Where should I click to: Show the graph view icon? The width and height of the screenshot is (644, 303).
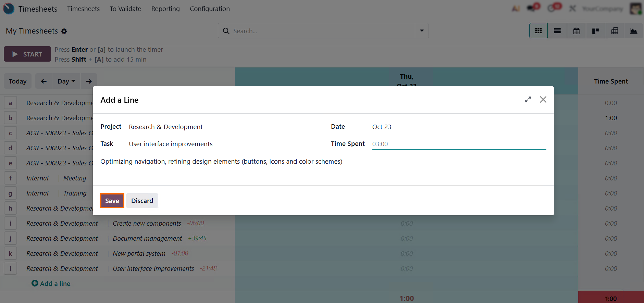click(x=633, y=31)
